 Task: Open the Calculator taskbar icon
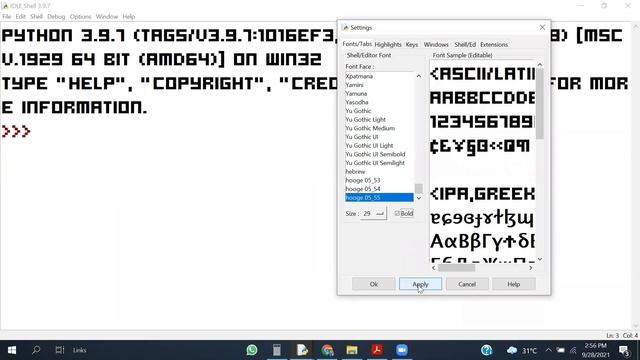coord(277,350)
